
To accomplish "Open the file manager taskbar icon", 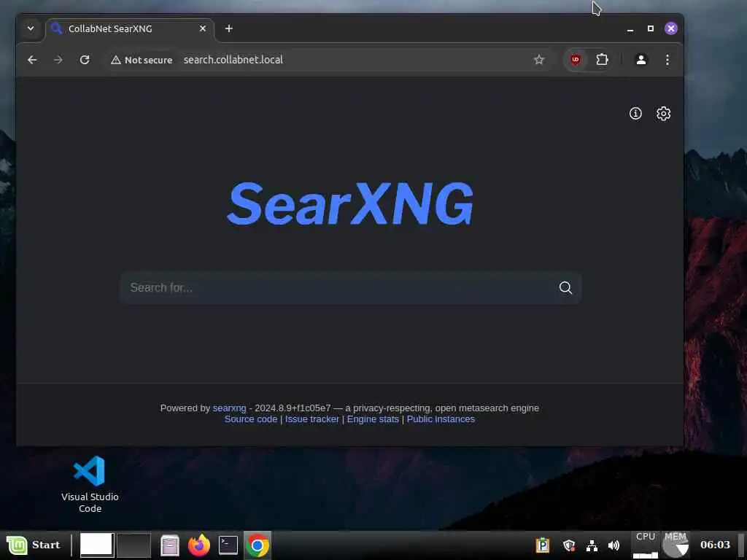I will click(169, 545).
